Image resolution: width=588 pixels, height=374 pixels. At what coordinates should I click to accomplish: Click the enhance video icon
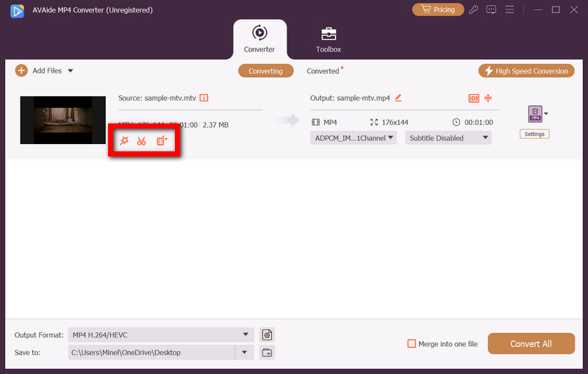click(162, 140)
